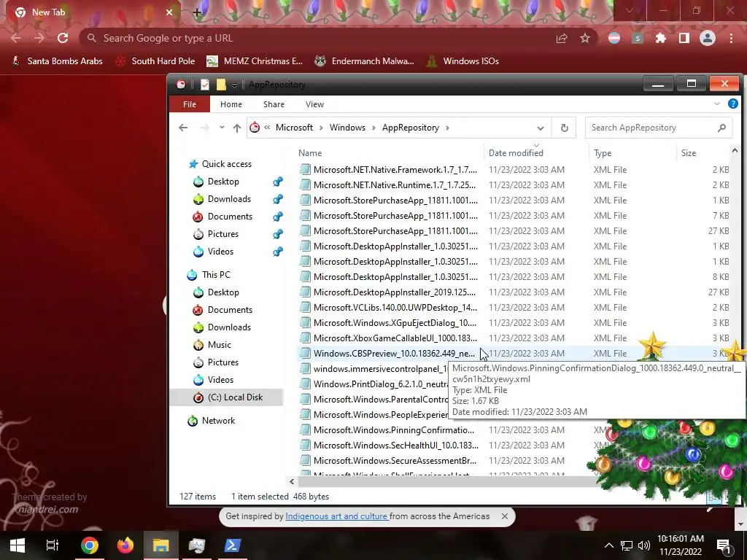Open Chrome three-dot menu
747x560 pixels.
(x=731, y=38)
